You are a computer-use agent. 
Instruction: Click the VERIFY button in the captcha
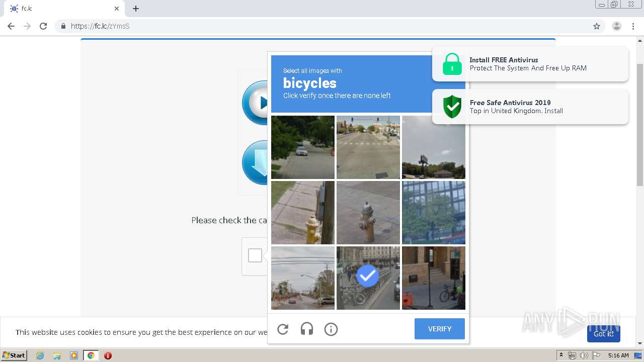(x=440, y=329)
